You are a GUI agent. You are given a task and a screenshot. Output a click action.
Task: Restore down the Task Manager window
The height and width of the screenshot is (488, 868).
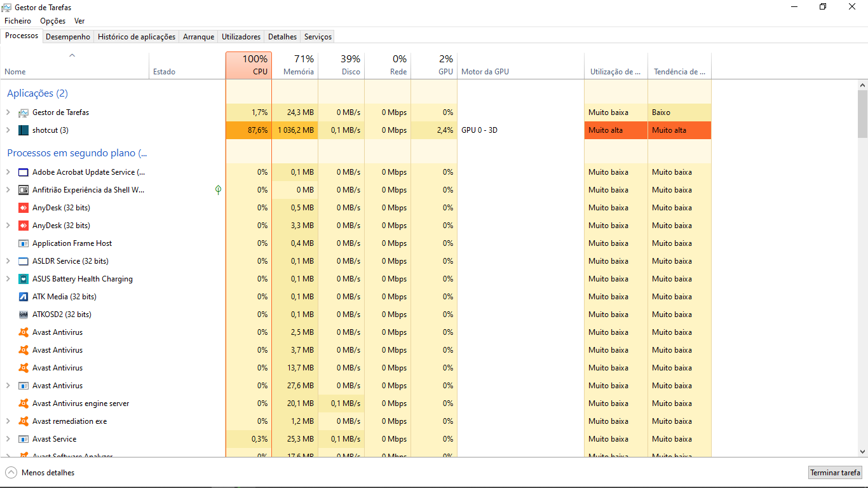click(823, 7)
